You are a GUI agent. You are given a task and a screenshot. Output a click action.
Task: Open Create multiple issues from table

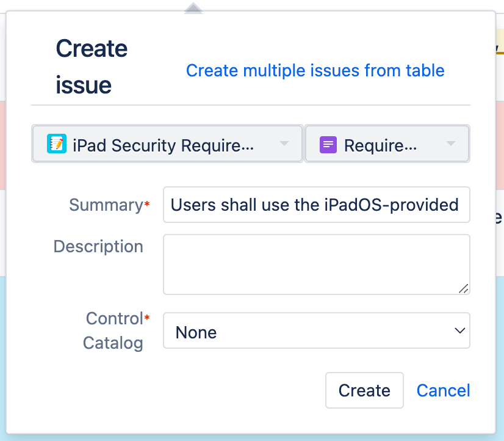point(315,70)
